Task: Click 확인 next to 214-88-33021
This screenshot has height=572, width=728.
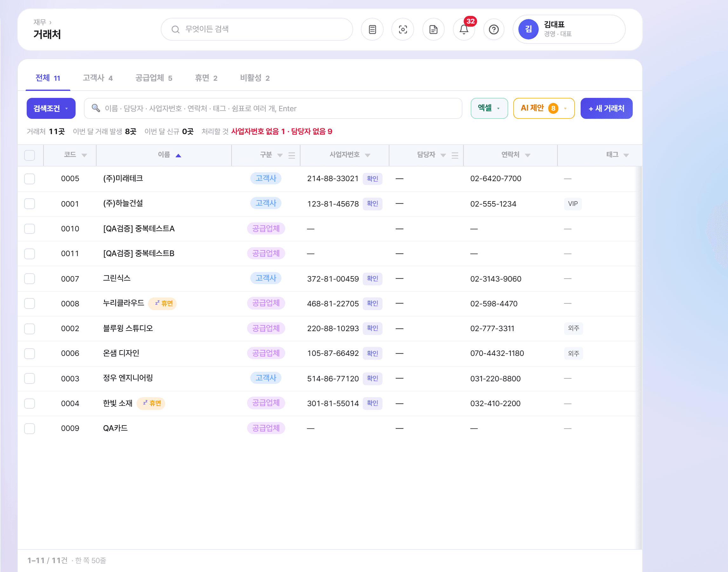Action: pyautogui.click(x=372, y=179)
